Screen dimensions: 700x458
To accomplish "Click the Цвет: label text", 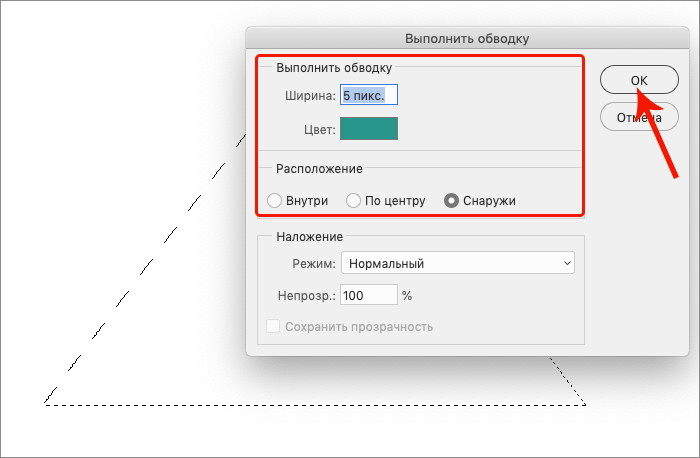I will point(320,130).
